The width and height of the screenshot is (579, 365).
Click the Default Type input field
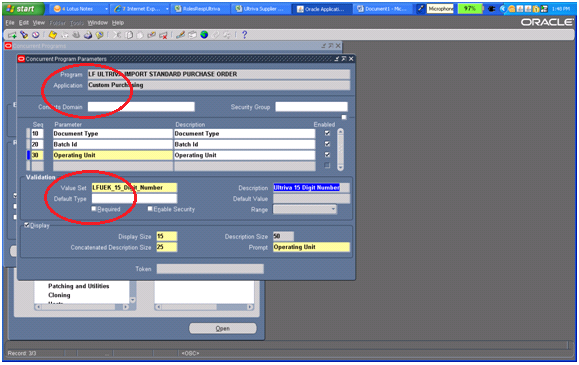(x=134, y=199)
